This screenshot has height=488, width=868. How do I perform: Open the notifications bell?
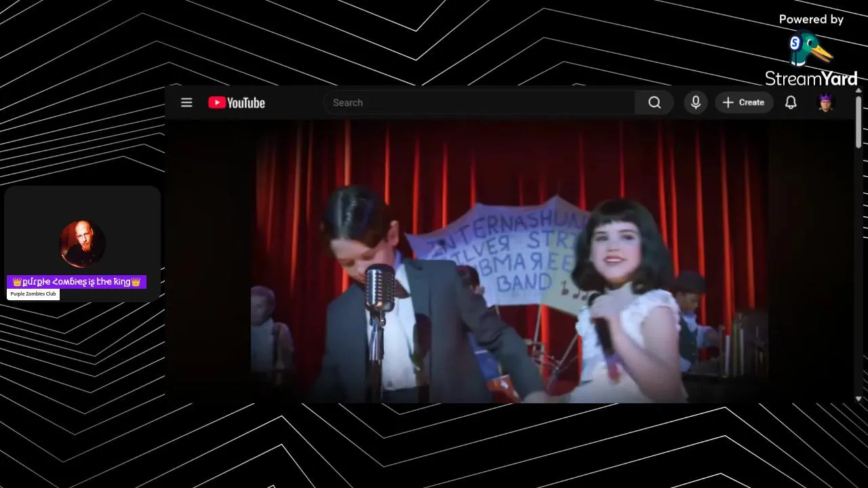click(791, 102)
